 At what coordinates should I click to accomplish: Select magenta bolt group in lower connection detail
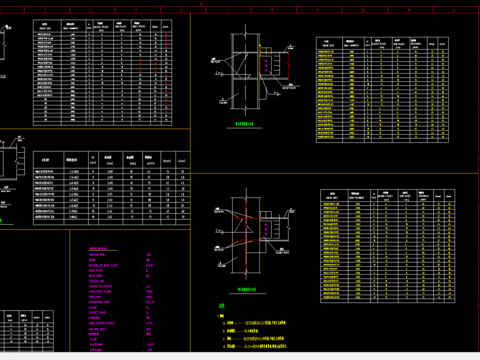point(266,229)
